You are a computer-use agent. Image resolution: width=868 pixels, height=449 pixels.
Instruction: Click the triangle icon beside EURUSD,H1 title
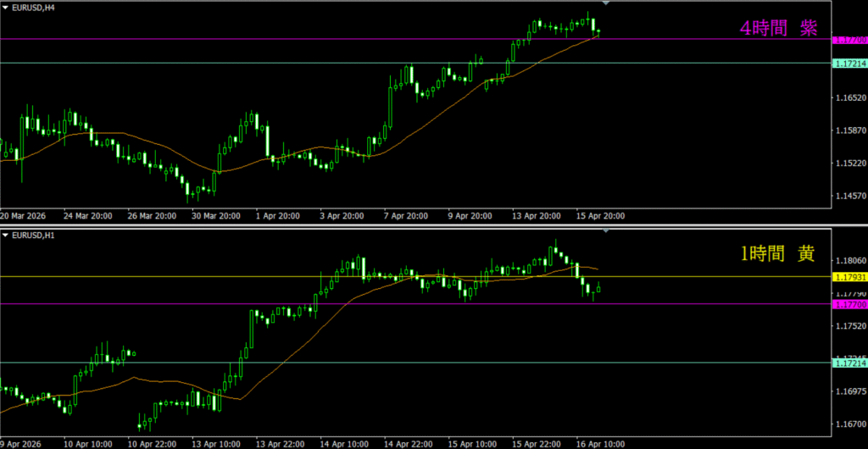click(5, 235)
